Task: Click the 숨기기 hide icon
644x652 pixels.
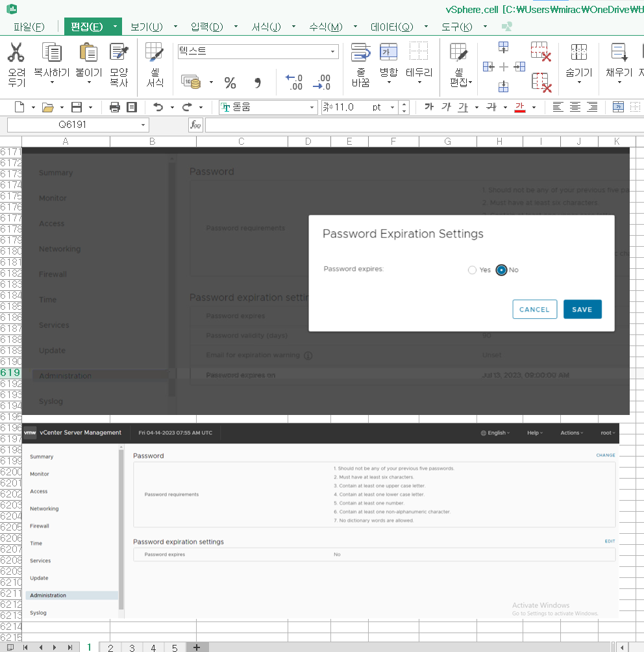Action: (578, 53)
